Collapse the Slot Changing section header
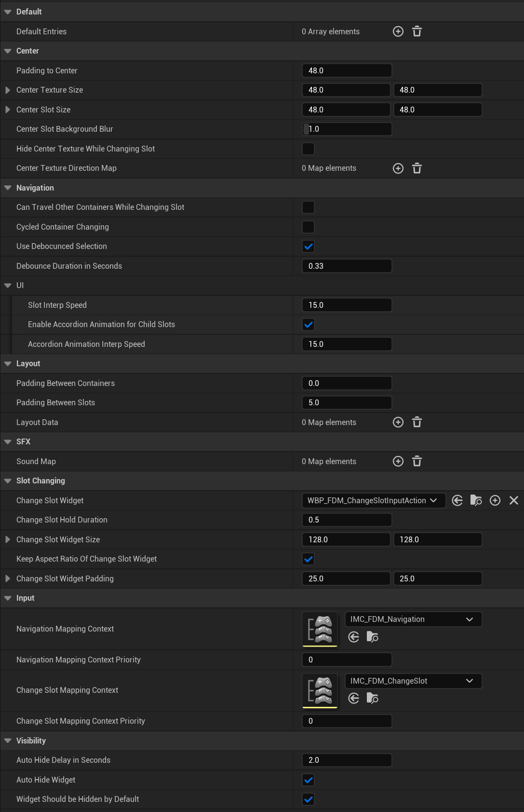 8,481
